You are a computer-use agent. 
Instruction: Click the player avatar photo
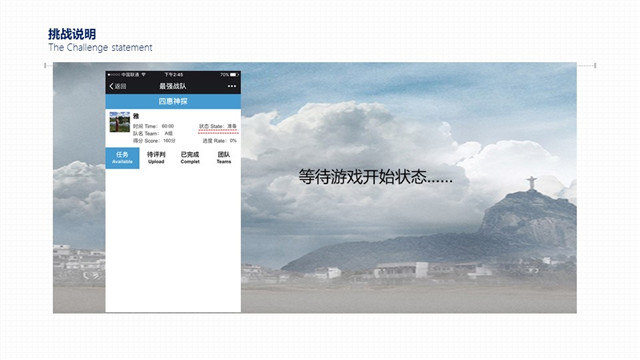(120, 122)
